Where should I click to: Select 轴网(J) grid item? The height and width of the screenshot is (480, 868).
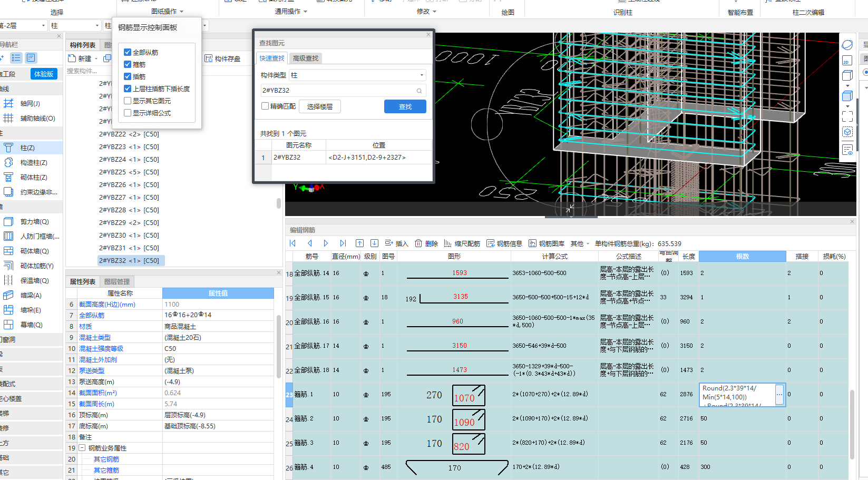click(x=30, y=104)
